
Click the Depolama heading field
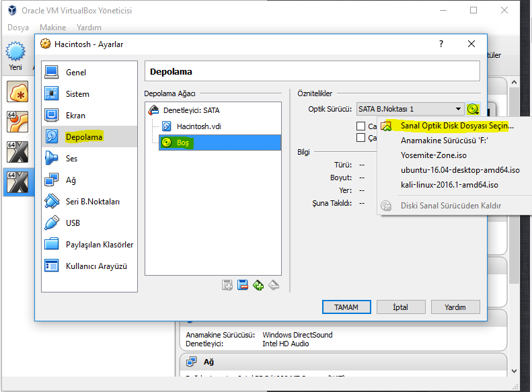[x=312, y=71]
